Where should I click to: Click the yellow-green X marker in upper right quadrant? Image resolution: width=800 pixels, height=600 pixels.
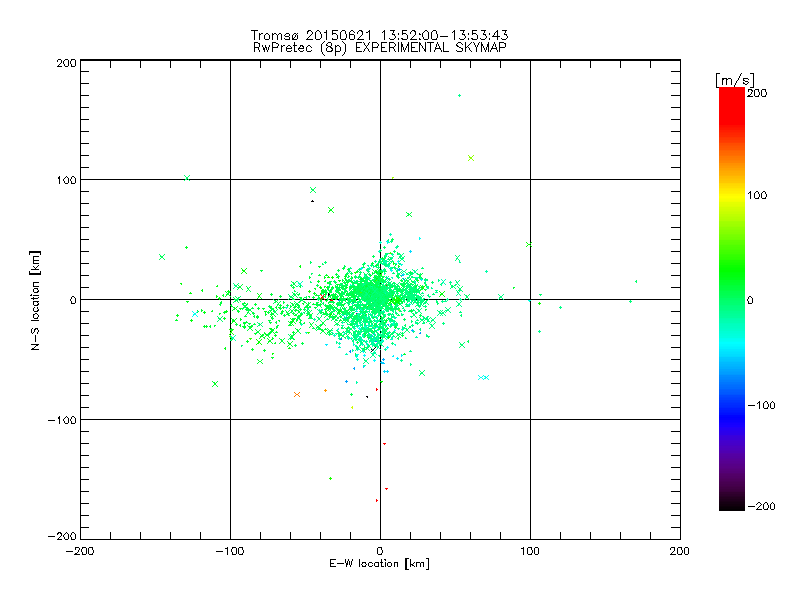pyautogui.click(x=471, y=158)
